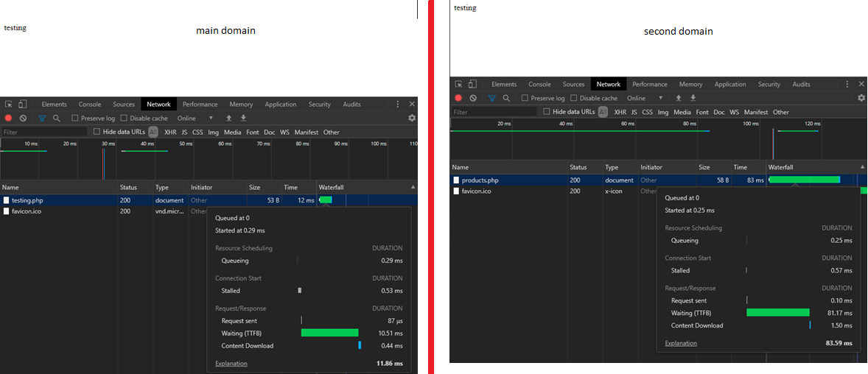Click the Filter text field in second domain DevTools

point(494,112)
